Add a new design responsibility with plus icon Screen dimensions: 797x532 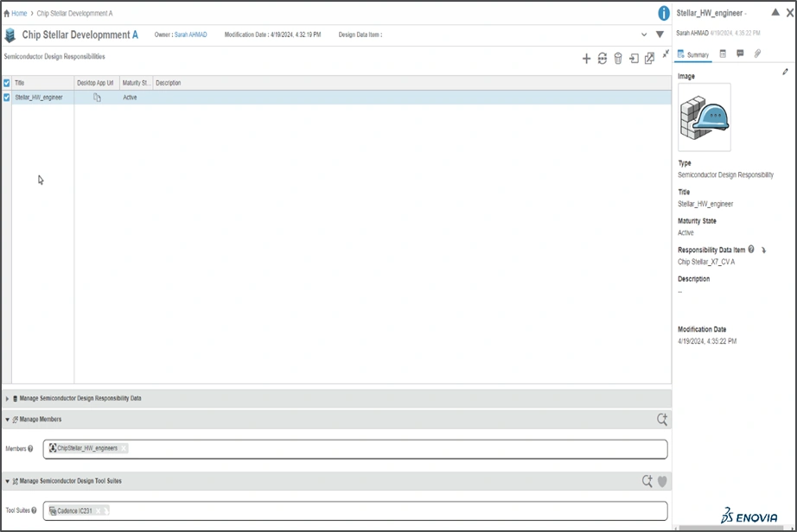586,59
